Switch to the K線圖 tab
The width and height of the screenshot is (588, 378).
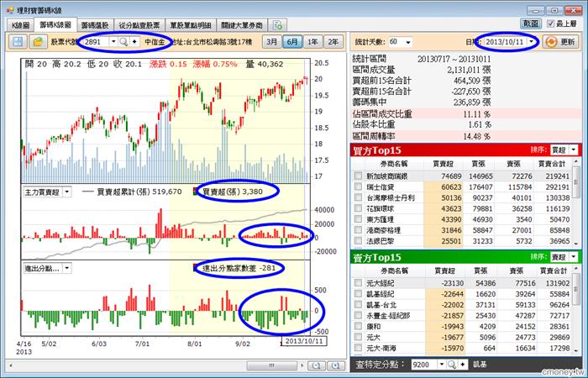coord(21,25)
